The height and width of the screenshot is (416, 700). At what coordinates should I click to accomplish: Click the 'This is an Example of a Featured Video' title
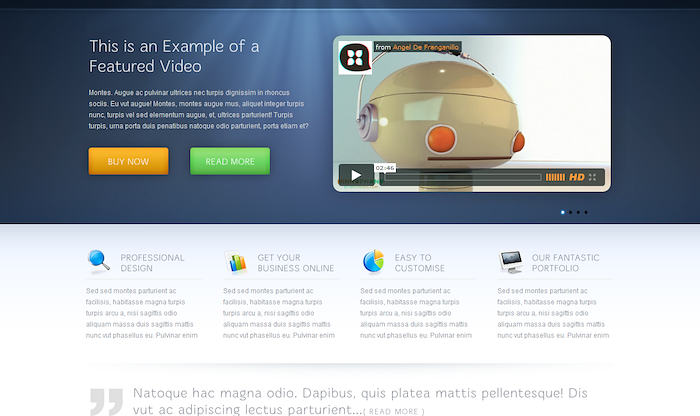(x=174, y=56)
